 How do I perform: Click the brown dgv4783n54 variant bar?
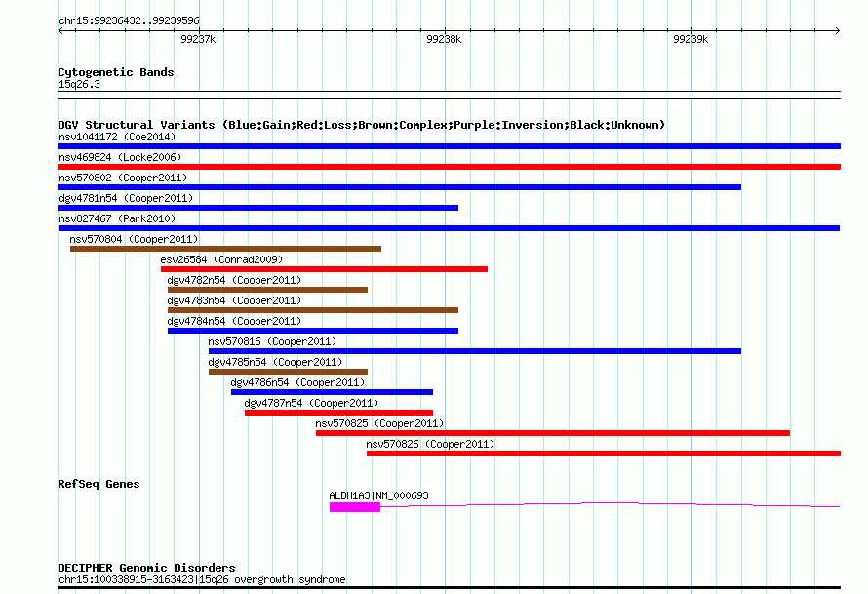click(x=313, y=310)
